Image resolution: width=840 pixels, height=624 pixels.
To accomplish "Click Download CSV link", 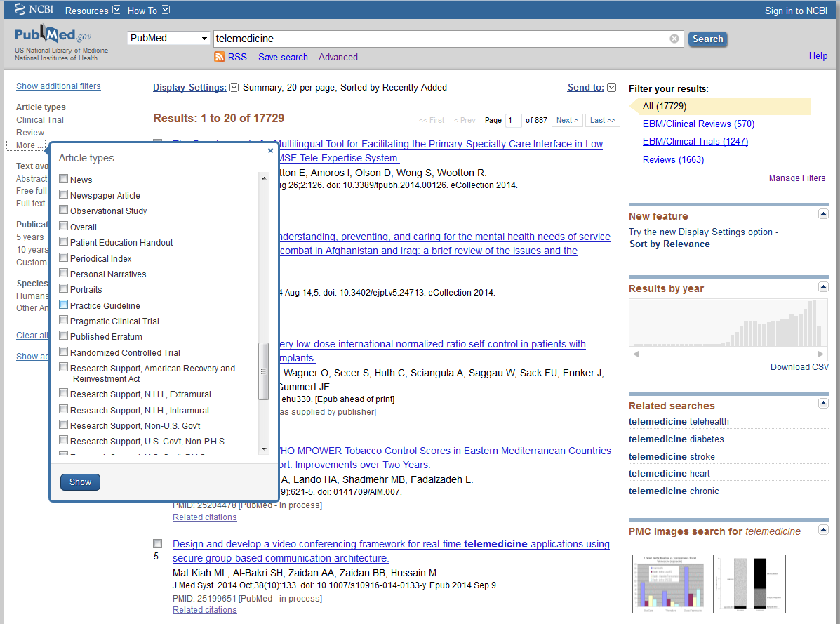I will [x=799, y=367].
